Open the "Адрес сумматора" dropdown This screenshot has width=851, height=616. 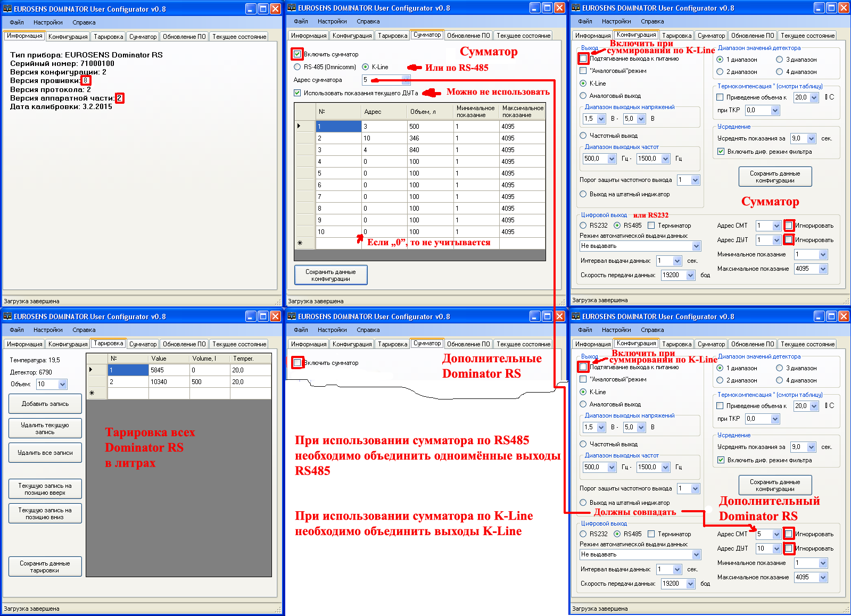406,80
